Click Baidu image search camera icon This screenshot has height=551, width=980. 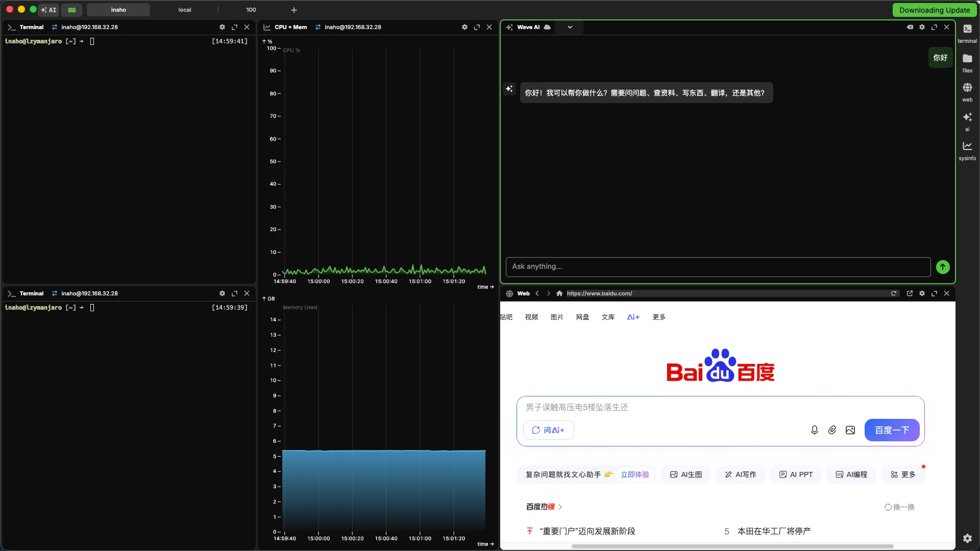[850, 430]
